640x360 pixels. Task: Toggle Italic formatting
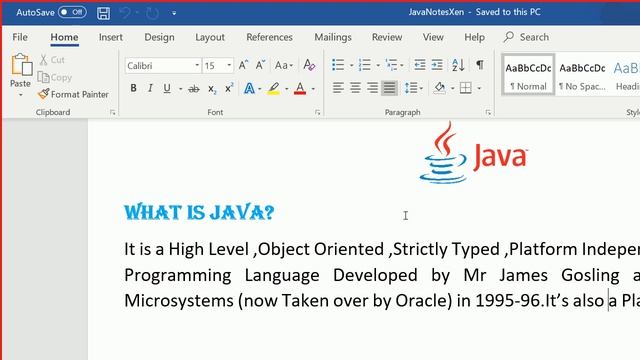tap(150, 88)
